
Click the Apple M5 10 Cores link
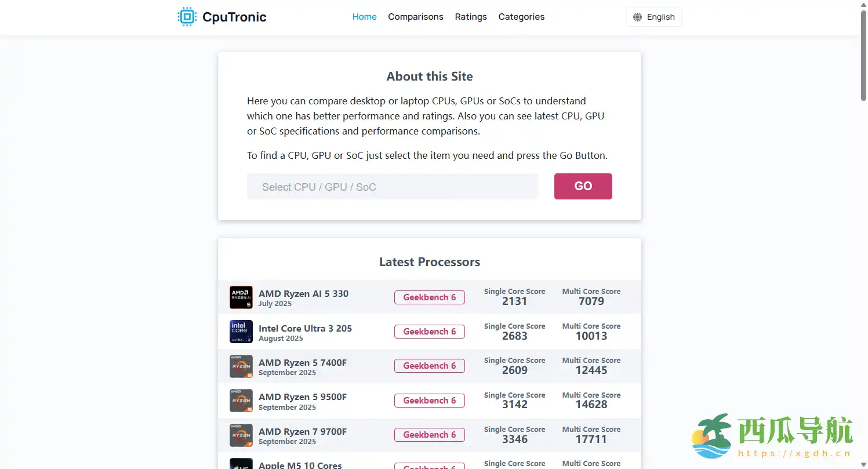click(x=300, y=465)
